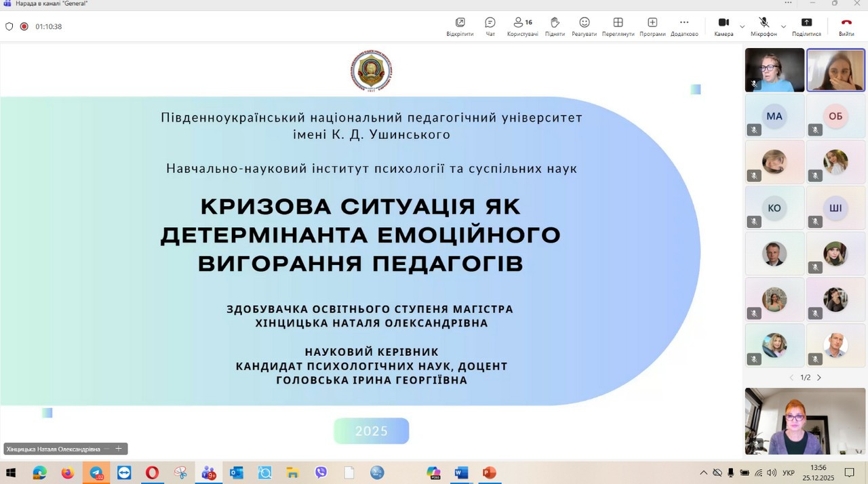Zoom in shared content with plus button
The image size is (868, 484).
119,449
